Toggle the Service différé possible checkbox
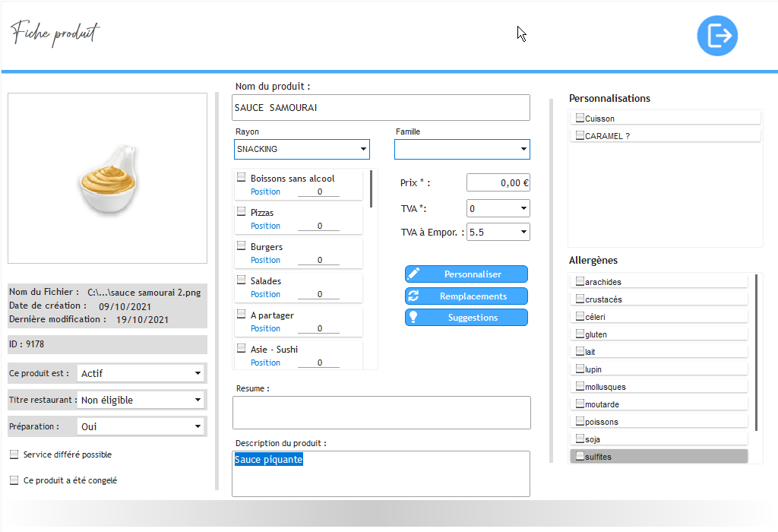Viewport: 778px width, 532px height. [x=14, y=454]
